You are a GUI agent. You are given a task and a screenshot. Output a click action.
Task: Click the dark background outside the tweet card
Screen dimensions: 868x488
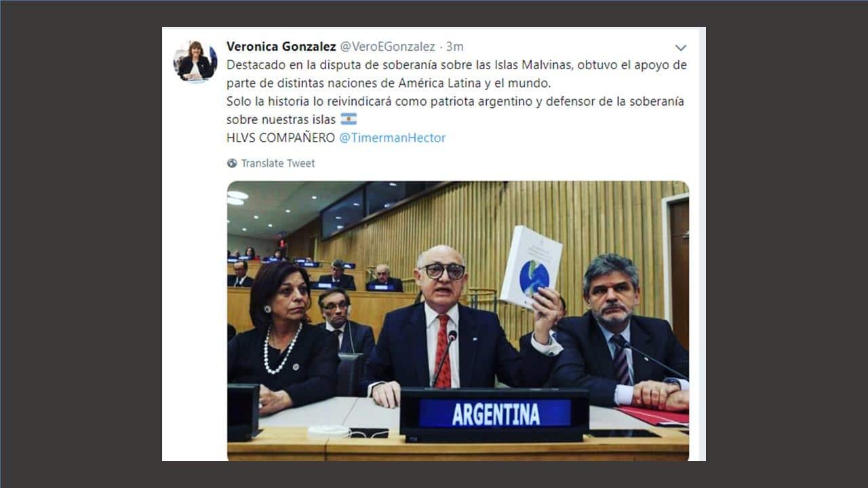(81, 244)
